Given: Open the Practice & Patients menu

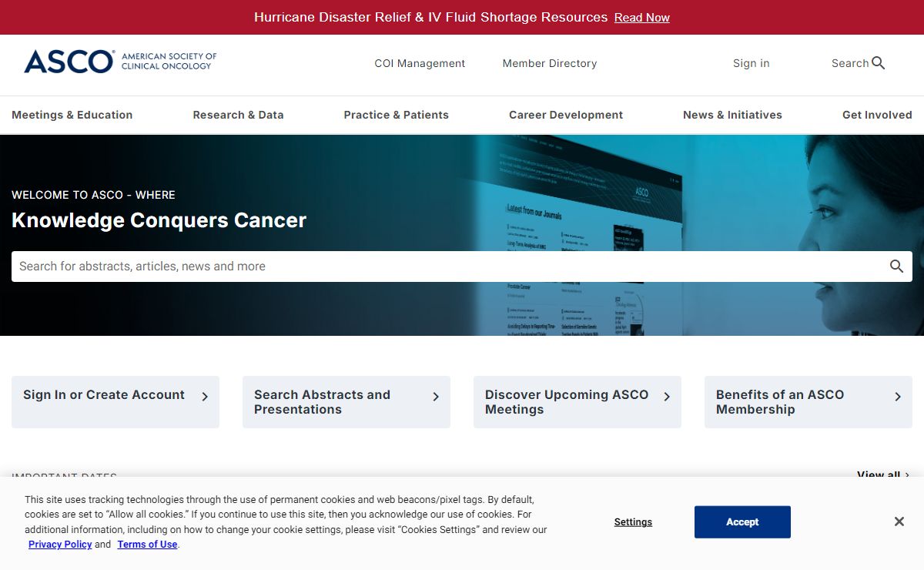Looking at the screenshot, I should [396, 115].
